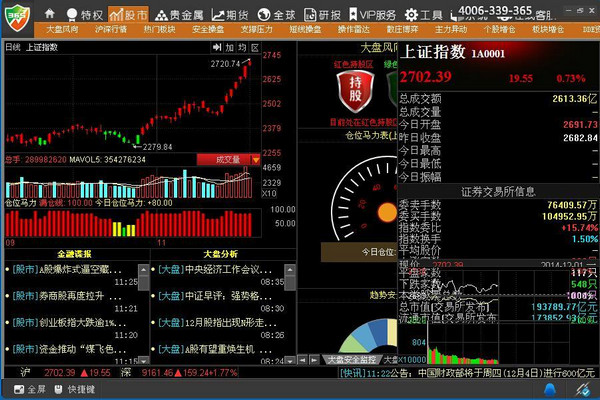
Task: Open the 全球 menu
Action: [x=277, y=15]
